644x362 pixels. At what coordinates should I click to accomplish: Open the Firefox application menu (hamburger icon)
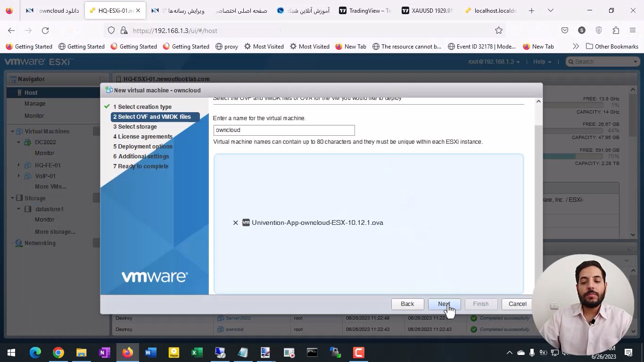633,30
